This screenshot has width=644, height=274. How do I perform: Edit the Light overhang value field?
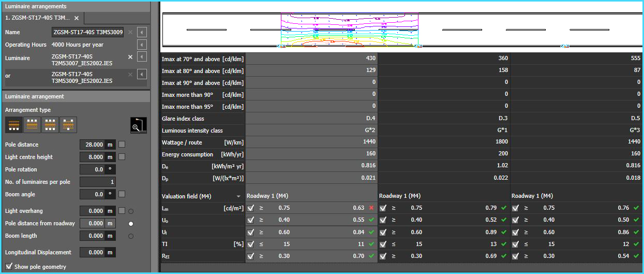coord(93,211)
